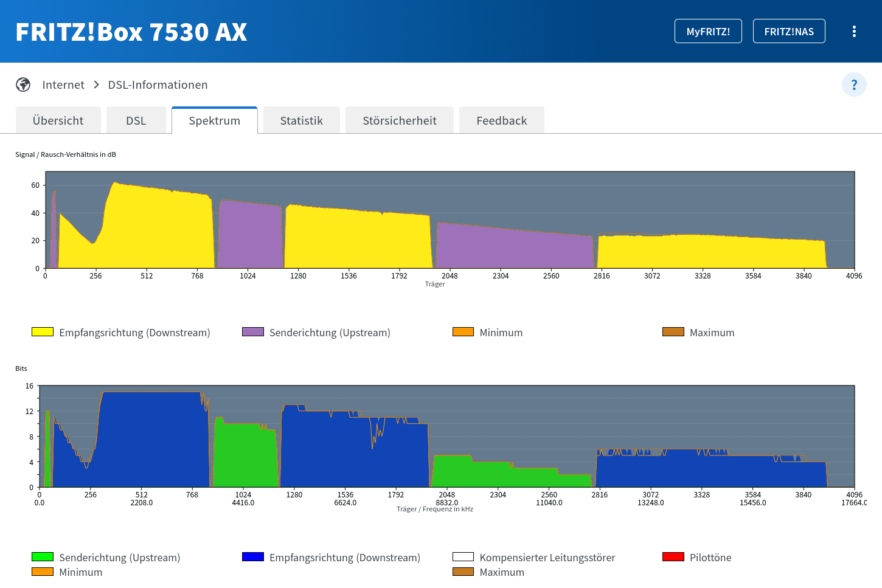Click the DSL-Informationen breadcrumb
882x588 pixels.
[x=158, y=85]
